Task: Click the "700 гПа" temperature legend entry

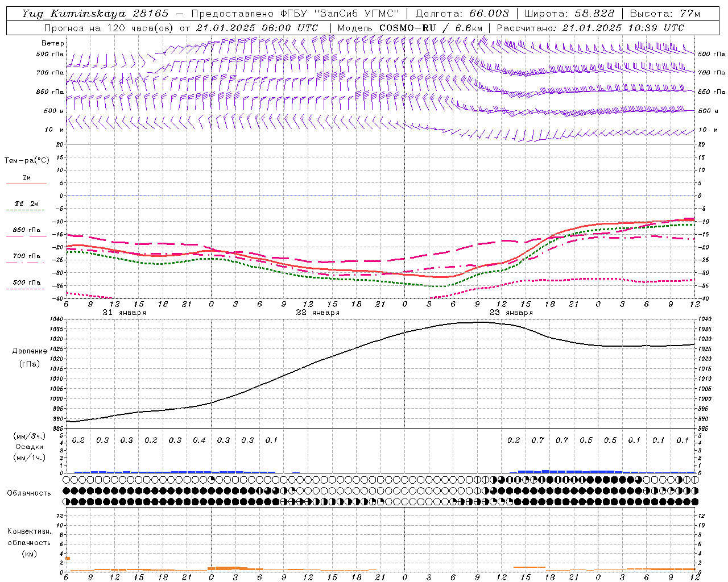Action: coord(26,256)
